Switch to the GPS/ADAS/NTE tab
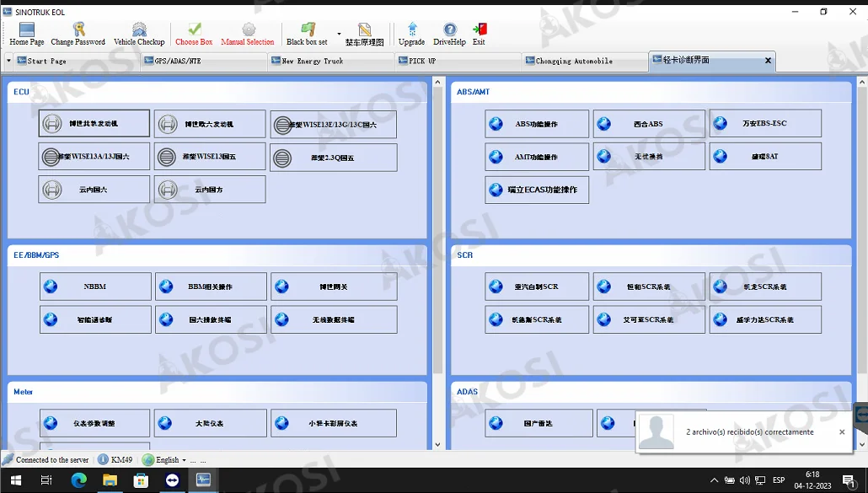This screenshot has width=868, height=493. [177, 61]
